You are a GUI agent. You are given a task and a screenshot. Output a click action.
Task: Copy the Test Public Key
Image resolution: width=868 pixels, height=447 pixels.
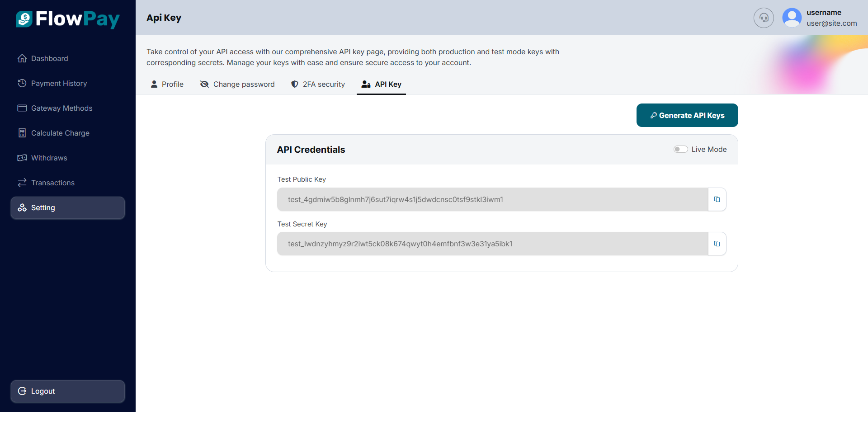pos(717,199)
